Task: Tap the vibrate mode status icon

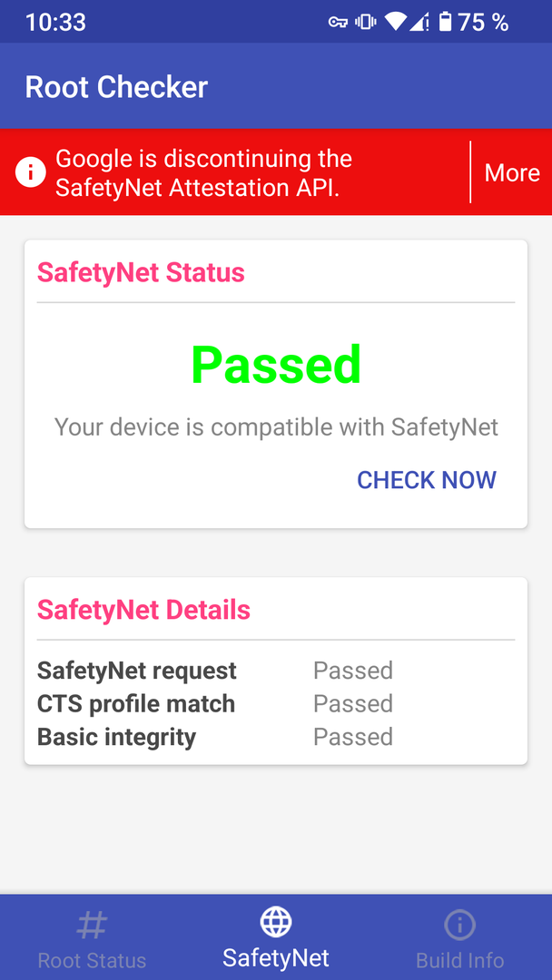Action: [365, 23]
